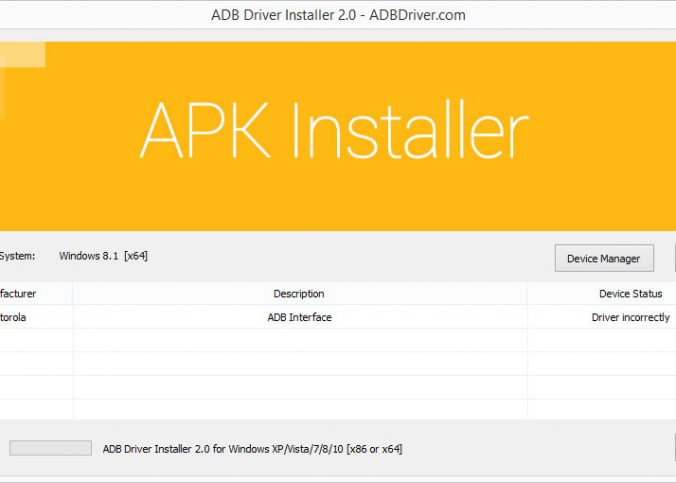The height and width of the screenshot is (483, 676).
Task: Click the cut-off button right of footer text
Action: 673,447
